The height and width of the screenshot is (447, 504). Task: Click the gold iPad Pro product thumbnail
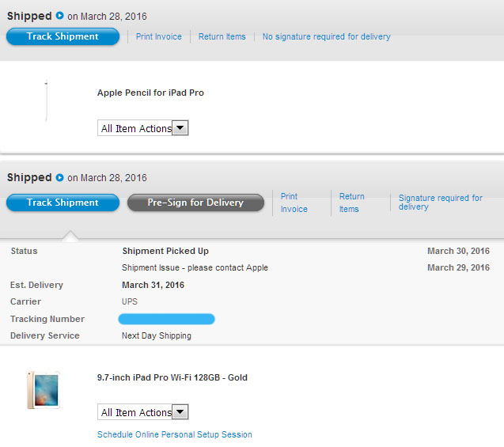pyautogui.click(x=44, y=390)
